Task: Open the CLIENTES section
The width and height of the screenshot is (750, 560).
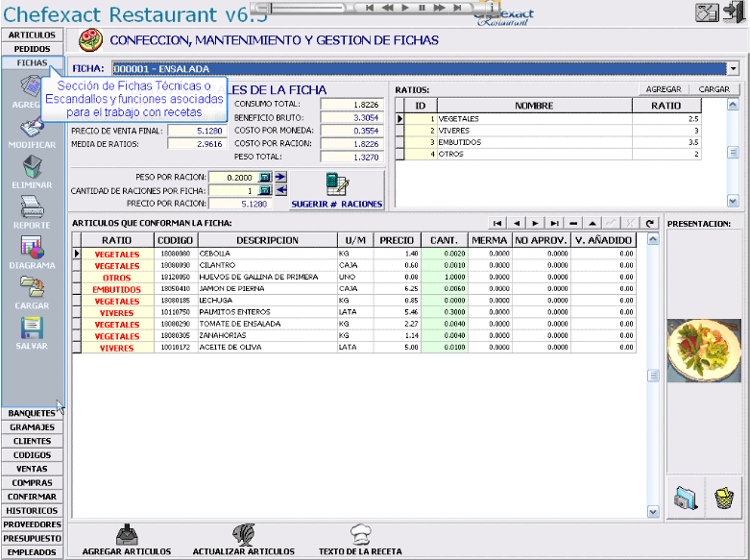Action: pyautogui.click(x=32, y=441)
